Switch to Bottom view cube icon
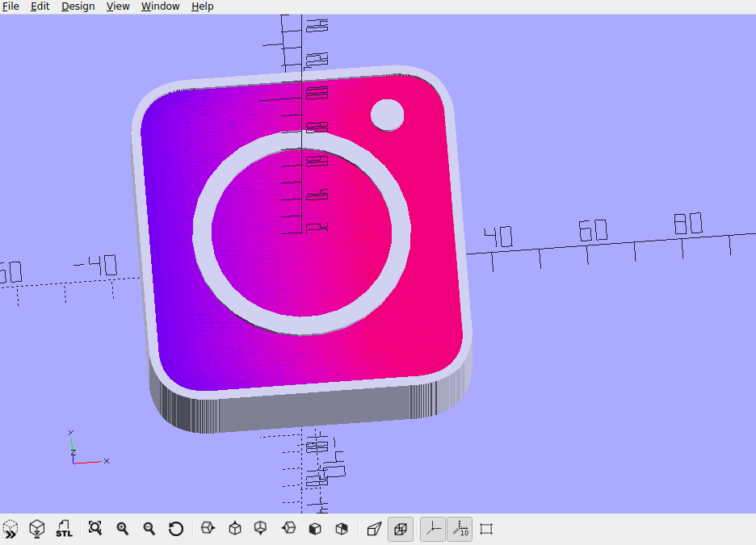 [261, 529]
